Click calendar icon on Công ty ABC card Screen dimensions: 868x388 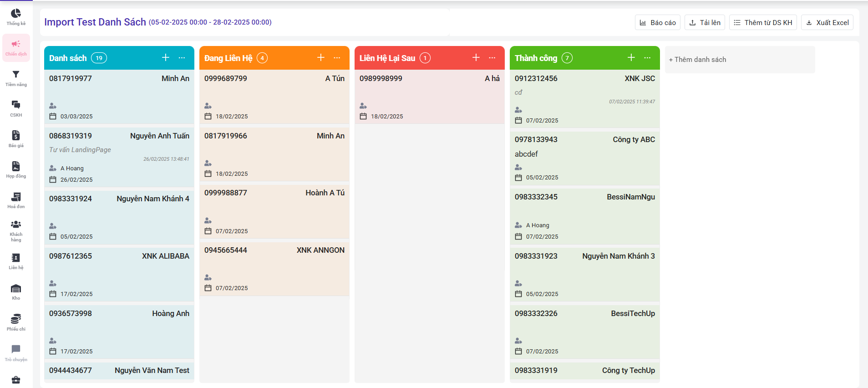pos(518,177)
